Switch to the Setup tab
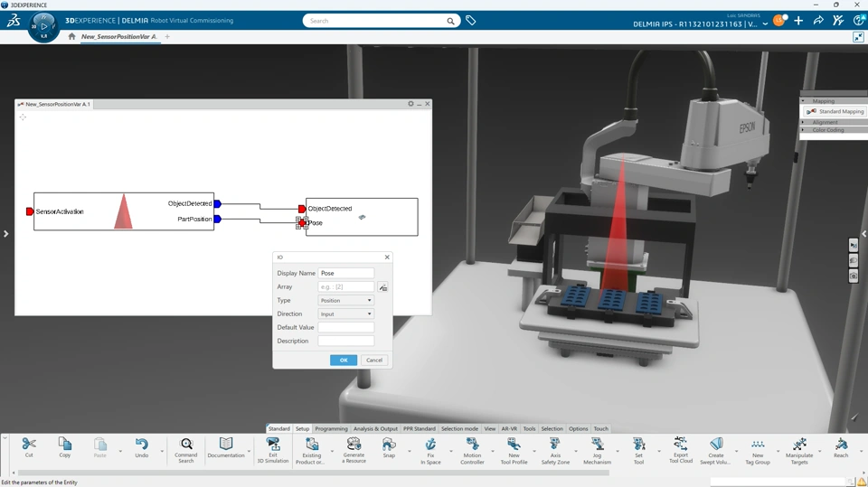Image resolution: width=868 pixels, height=487 pixels. [x=302, y=428]
